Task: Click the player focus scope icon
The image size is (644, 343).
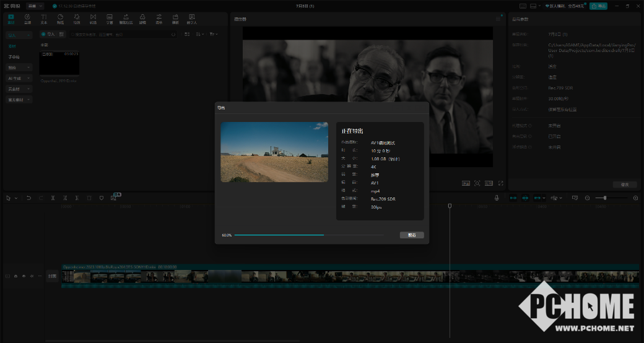Action: pos(477,183)
